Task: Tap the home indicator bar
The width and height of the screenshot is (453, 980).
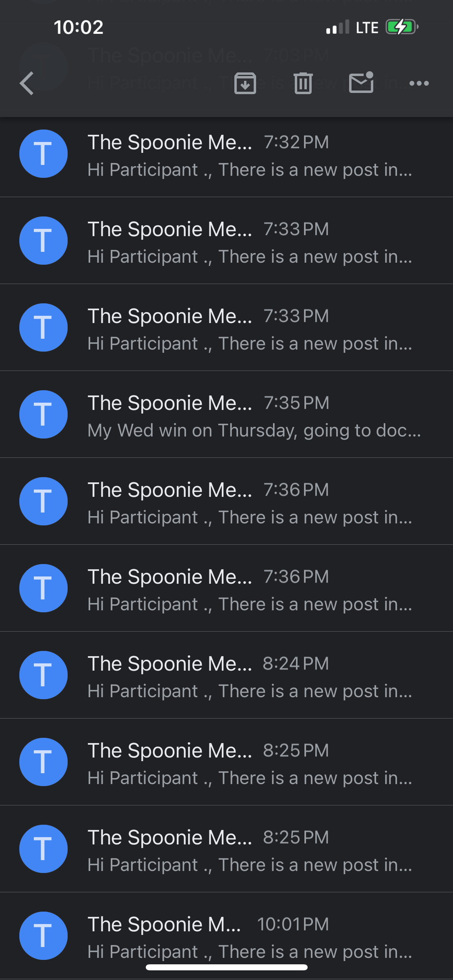Action: tap(226, 968)
